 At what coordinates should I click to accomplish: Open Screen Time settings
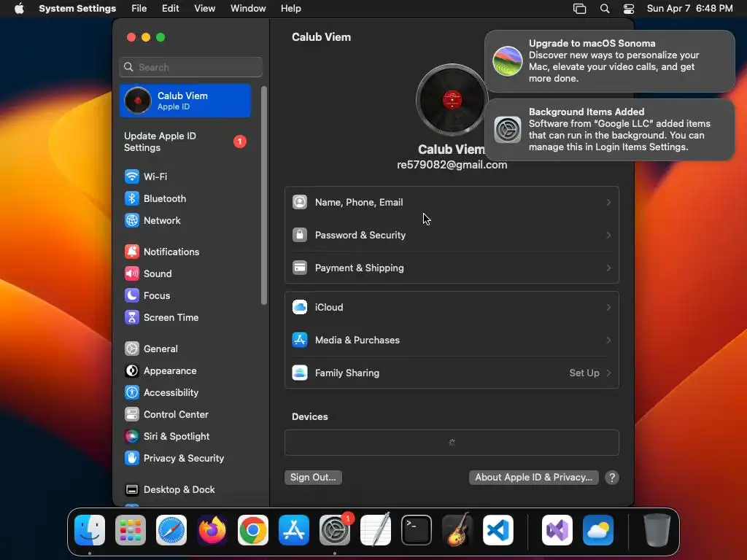click(x=161, y=318)
